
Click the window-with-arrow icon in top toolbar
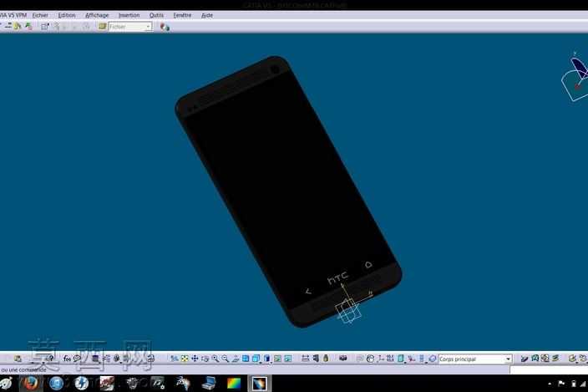44,26
